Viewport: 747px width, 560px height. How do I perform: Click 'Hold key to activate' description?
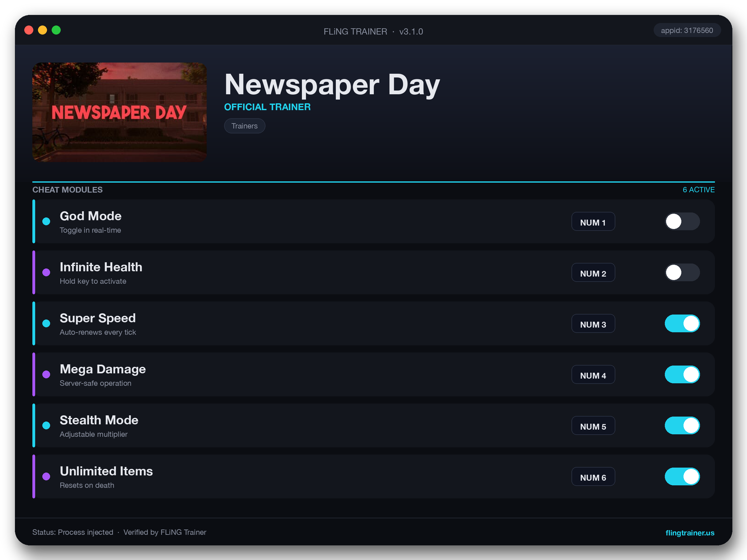tap(93, 281)
